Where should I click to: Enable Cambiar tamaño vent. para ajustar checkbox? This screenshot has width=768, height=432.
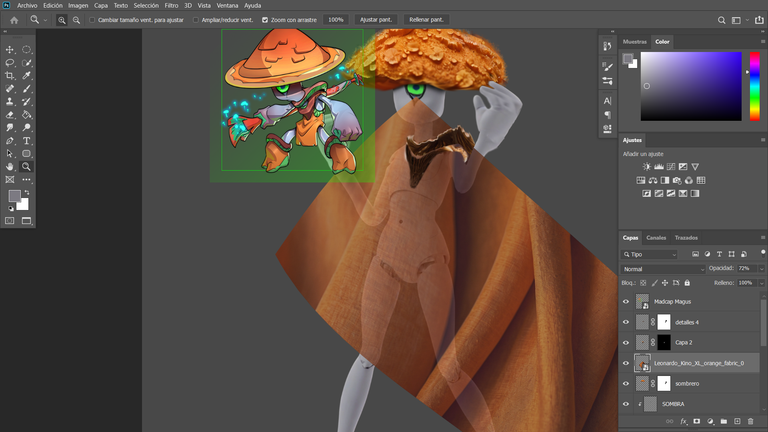tap(92, 20)
